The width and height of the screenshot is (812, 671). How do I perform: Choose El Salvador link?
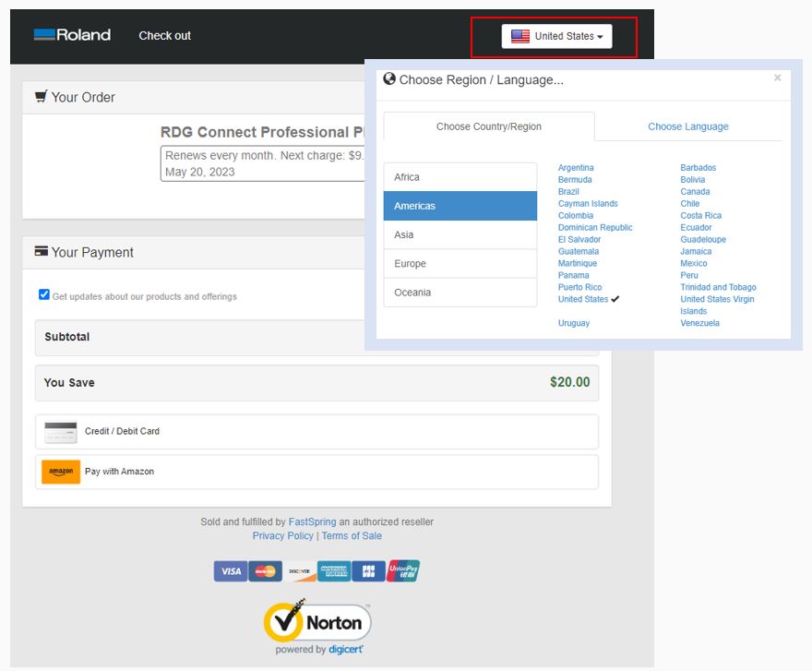(x=579, y=239)
